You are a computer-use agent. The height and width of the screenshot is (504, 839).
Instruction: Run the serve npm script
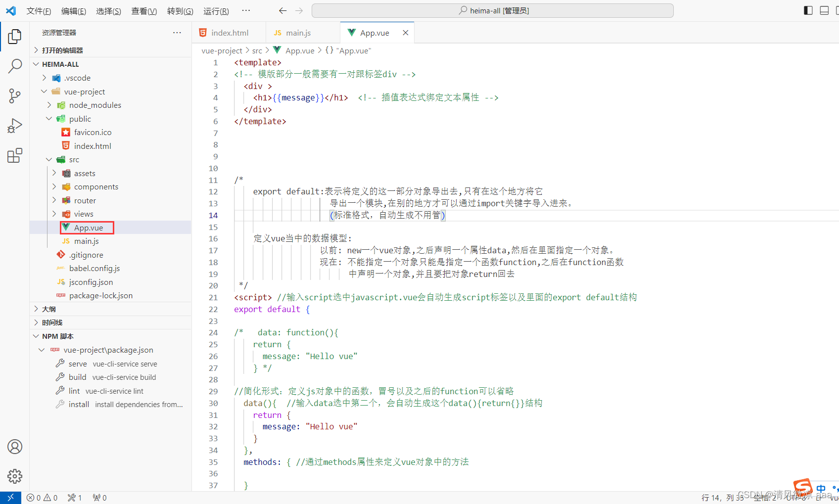[113, 364]
